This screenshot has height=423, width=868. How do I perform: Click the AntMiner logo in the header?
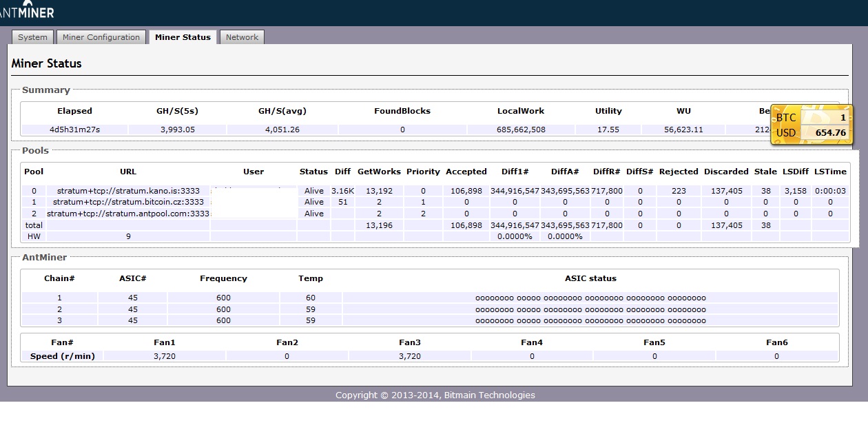point(28,12)
